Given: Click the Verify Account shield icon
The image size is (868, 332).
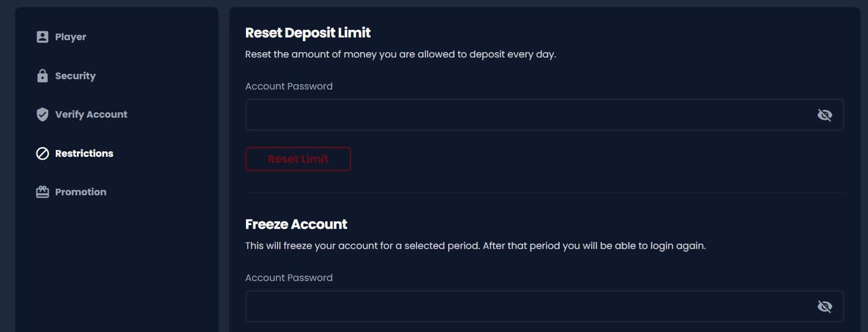Looking at the screenshot, I should point(42,114).
